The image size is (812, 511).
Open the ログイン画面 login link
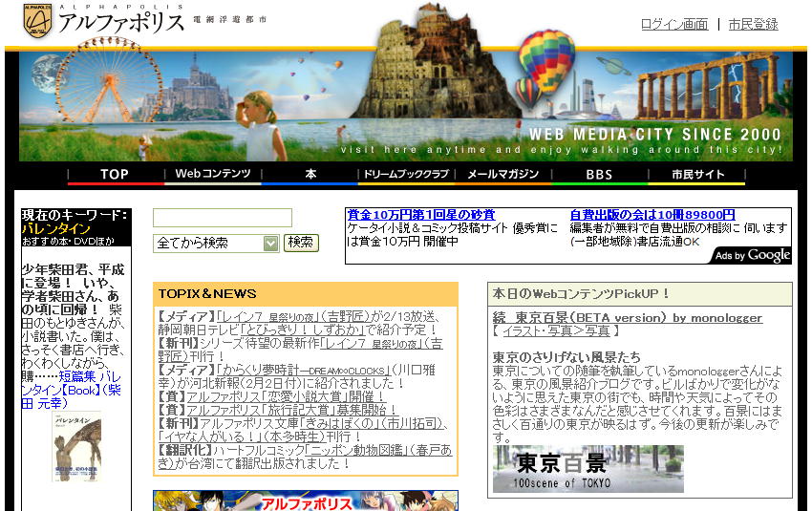point(674,24)
